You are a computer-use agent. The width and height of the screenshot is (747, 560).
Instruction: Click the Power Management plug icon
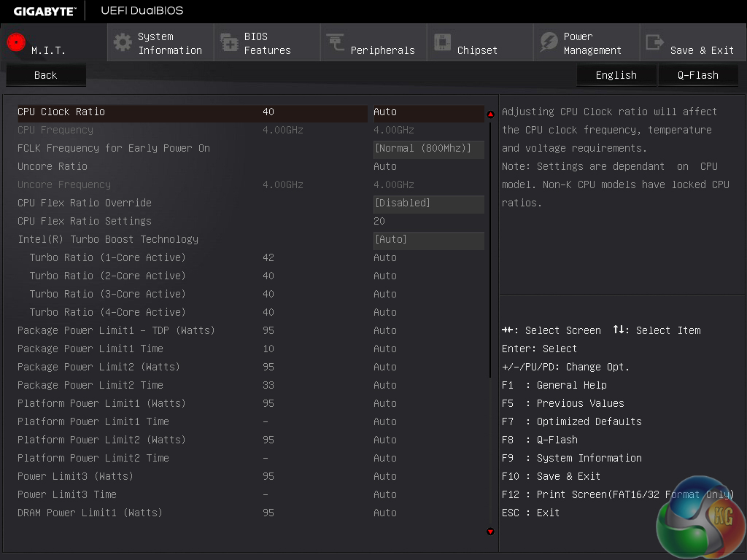(549, 42)
